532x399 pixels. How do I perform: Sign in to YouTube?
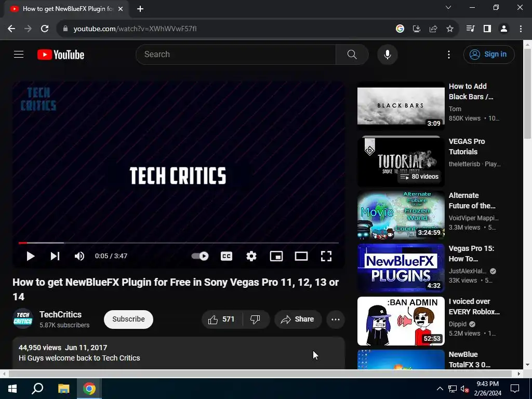click(x=488, y=54)
